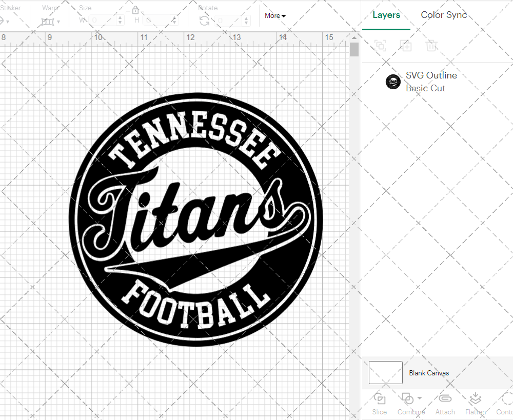Click the Titans logo layer thumbnail

(393, 82)
